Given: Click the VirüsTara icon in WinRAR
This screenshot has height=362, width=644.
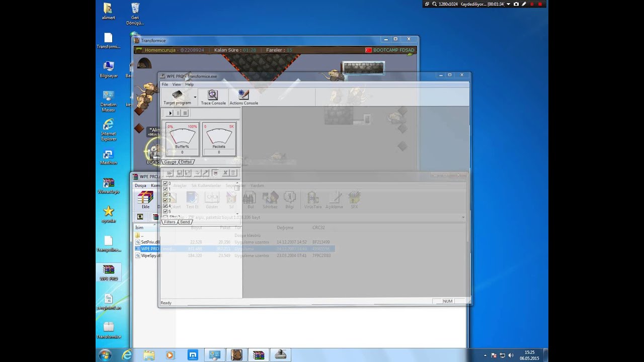Looking at the screenshot, I should pos(312,200).
